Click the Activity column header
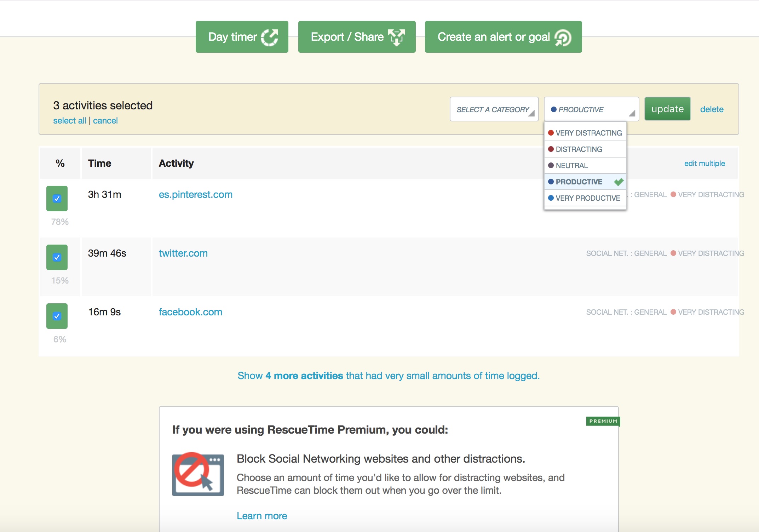Viewport: 759px width, 532px height. (176, 163)
